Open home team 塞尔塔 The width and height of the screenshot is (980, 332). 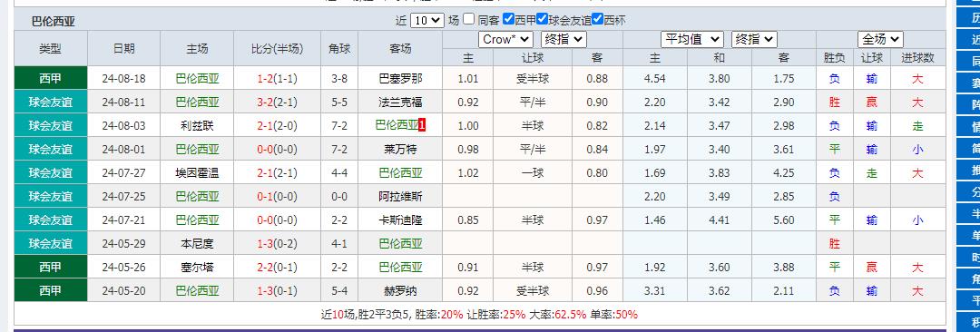pos(197,268)
